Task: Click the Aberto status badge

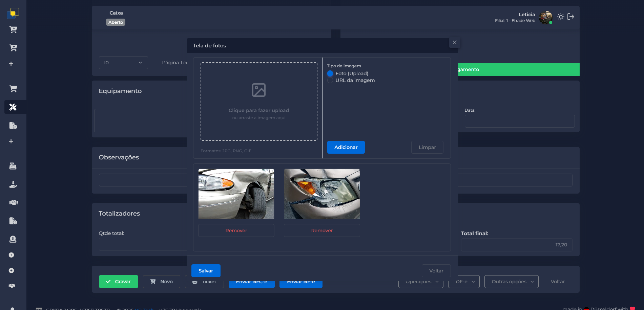Action: [x=116, y=22]
